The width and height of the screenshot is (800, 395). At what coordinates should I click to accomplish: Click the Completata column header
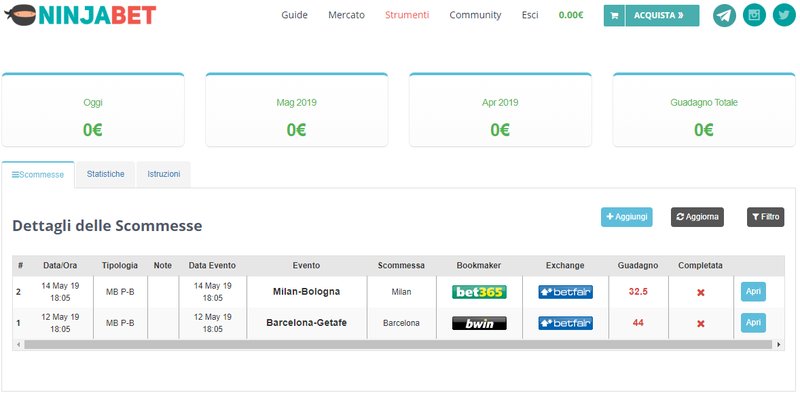701,266
